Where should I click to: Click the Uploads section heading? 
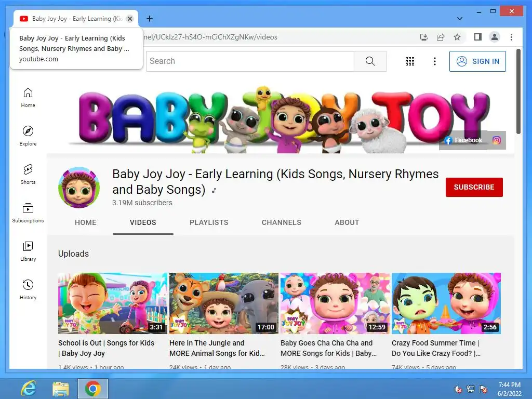pos(73,254)
